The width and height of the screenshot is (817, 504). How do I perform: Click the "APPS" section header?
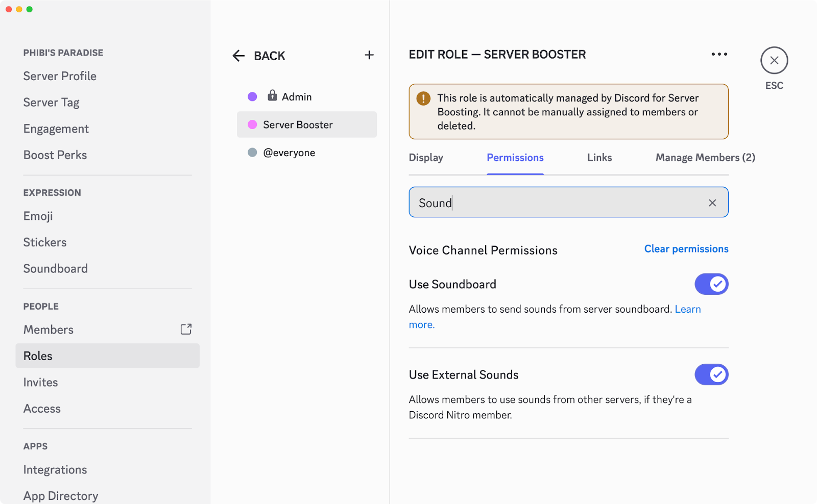pos(35,446)
